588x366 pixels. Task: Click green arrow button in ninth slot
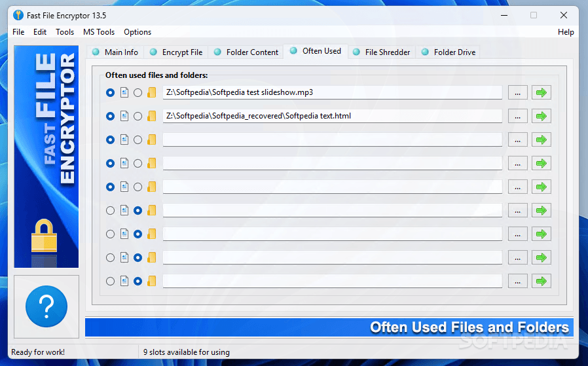541,282
